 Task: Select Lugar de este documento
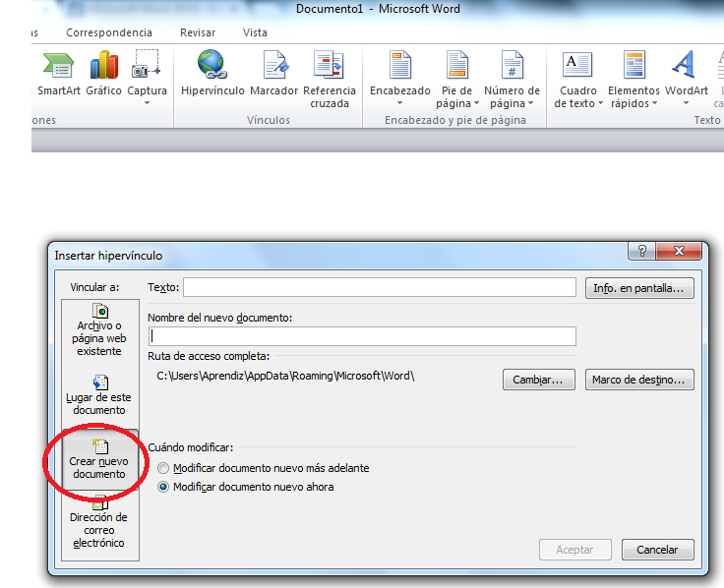[x=99, y=395]
